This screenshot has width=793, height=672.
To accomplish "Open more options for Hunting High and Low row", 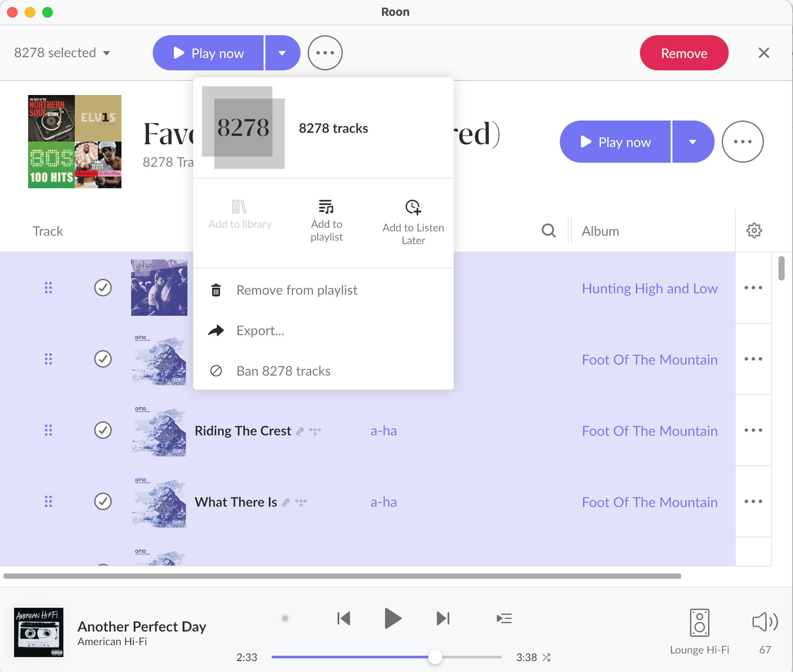I will click(753, 288).
